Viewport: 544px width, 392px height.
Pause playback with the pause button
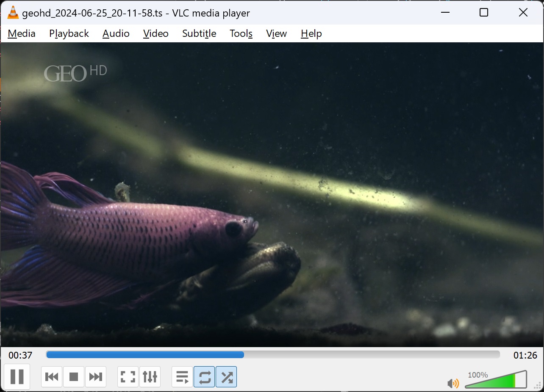pyautogui.click(x=17, y=376)
